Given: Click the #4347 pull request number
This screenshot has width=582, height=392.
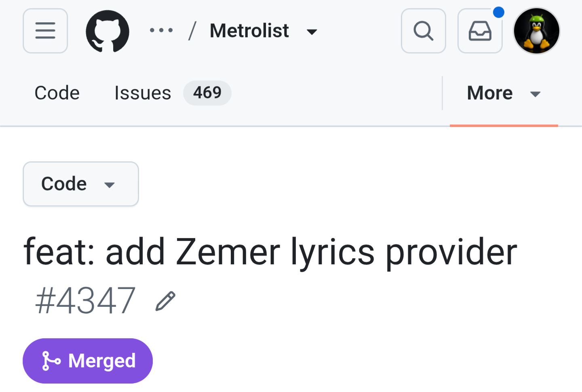Looking at the screenshot, I should tap(85, 300).
